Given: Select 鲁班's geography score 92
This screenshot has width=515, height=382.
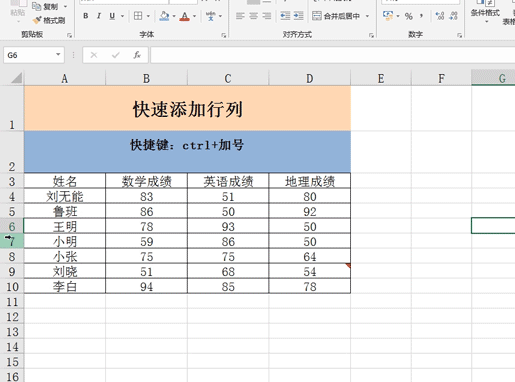Looking at the screenshot, I should click(310, 211).
